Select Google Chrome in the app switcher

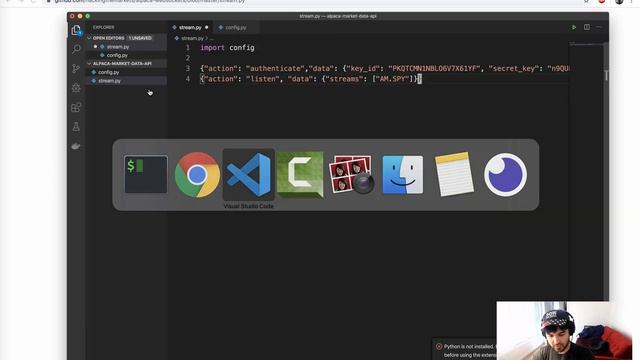[x=197, y=175]
